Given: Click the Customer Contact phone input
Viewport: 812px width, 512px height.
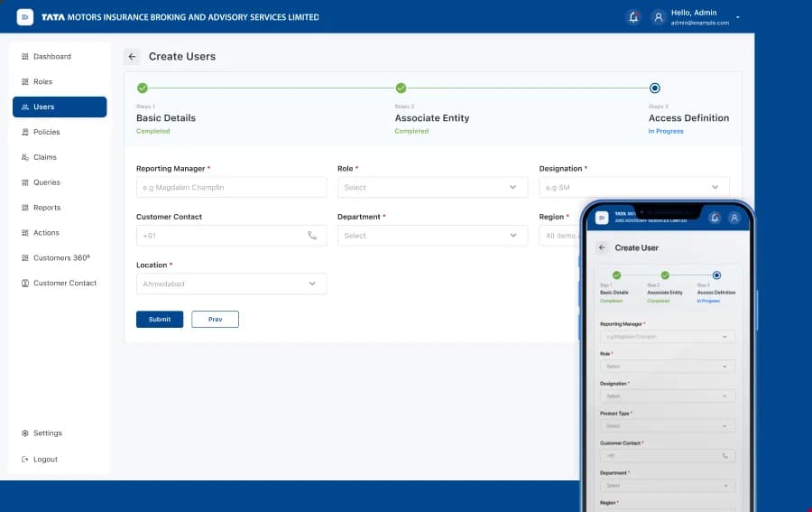Looking at the screenshot, I should pyautogui.click(x=232, y=236).
